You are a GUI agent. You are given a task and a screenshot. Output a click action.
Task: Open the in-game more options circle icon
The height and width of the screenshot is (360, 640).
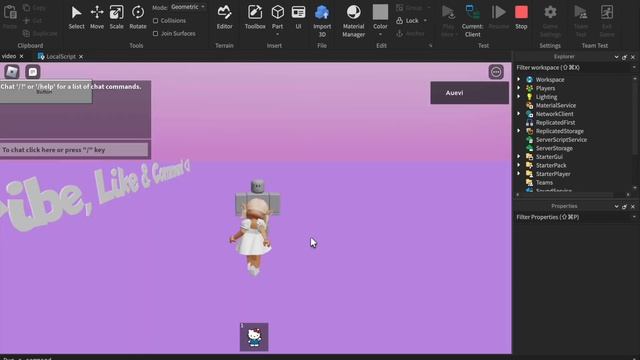[x=496, y=72]
